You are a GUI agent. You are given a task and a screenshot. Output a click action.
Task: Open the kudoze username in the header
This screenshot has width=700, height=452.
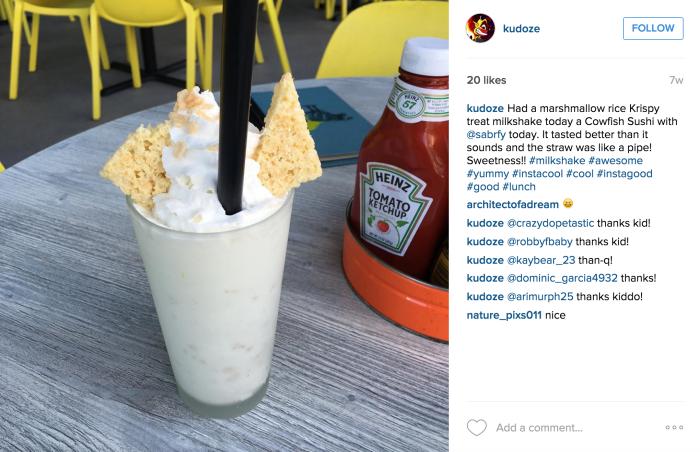click(521, 29)
